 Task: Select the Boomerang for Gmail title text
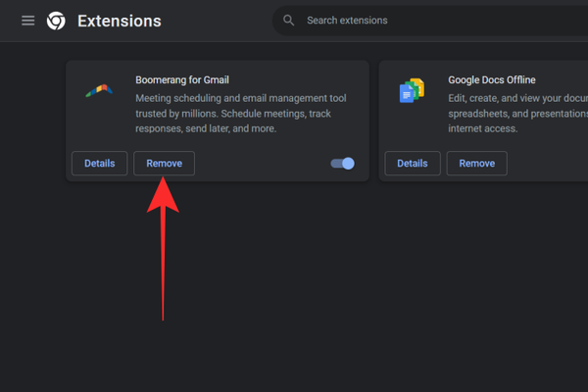point(182,79)
